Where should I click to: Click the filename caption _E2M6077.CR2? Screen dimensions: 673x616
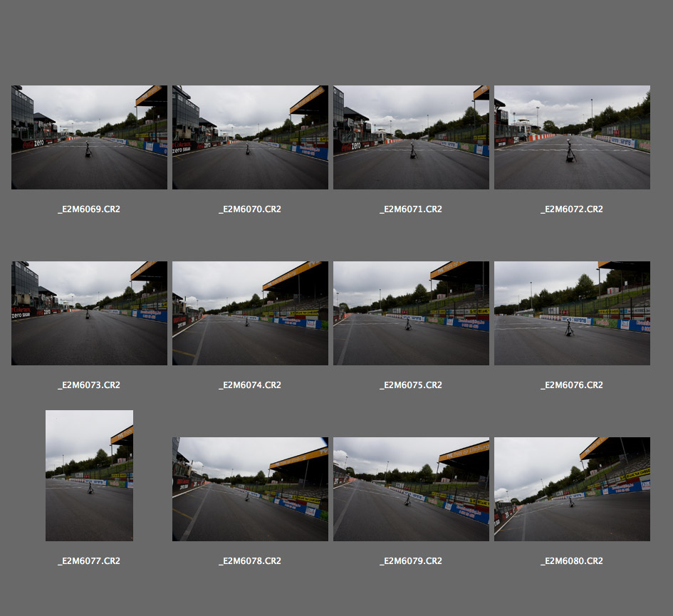89,561
